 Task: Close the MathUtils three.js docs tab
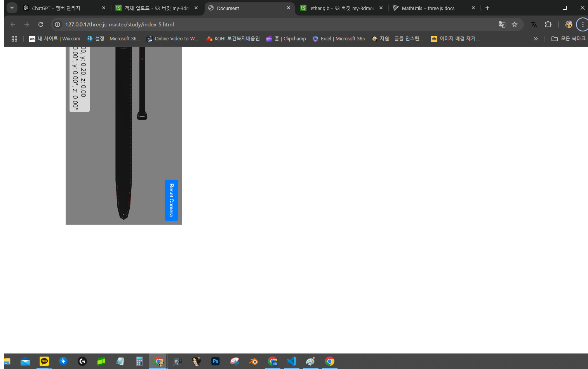point(473,8)
